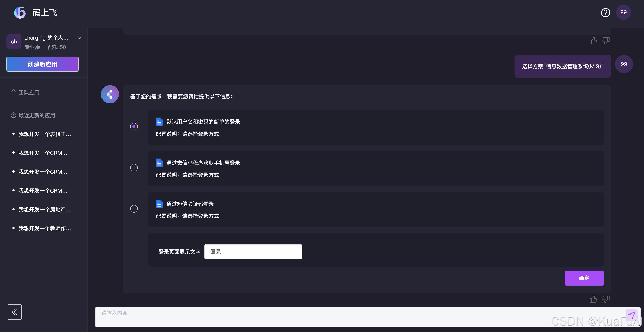The width and height of the screenshot is (644, 332).
Task: Open the 房地产 app in recent list
Action: pos(44,210)
